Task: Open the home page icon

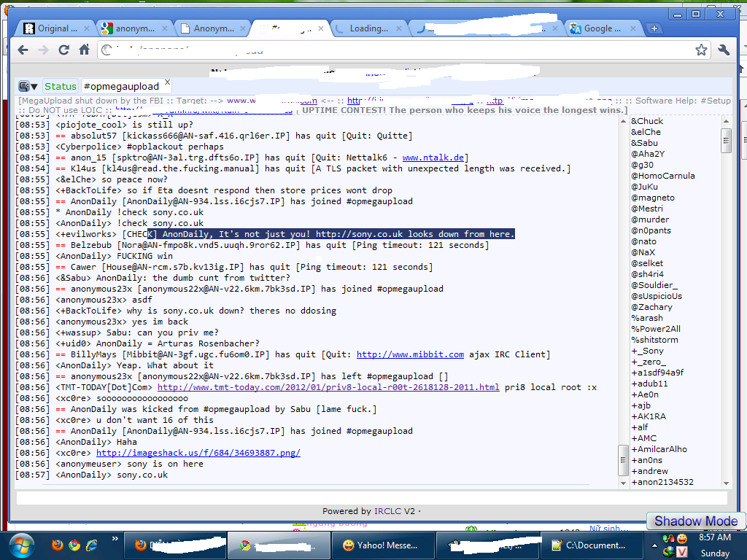Action: 85,50
